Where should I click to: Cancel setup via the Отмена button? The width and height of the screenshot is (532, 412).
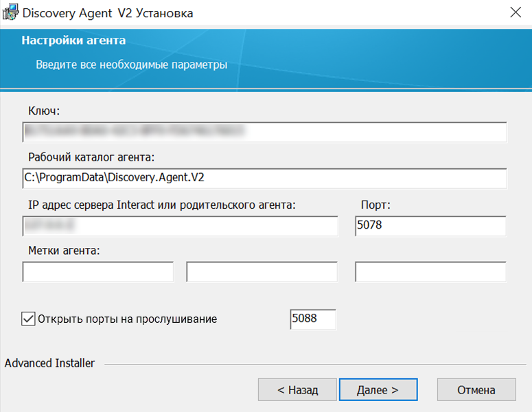point(476,390)
